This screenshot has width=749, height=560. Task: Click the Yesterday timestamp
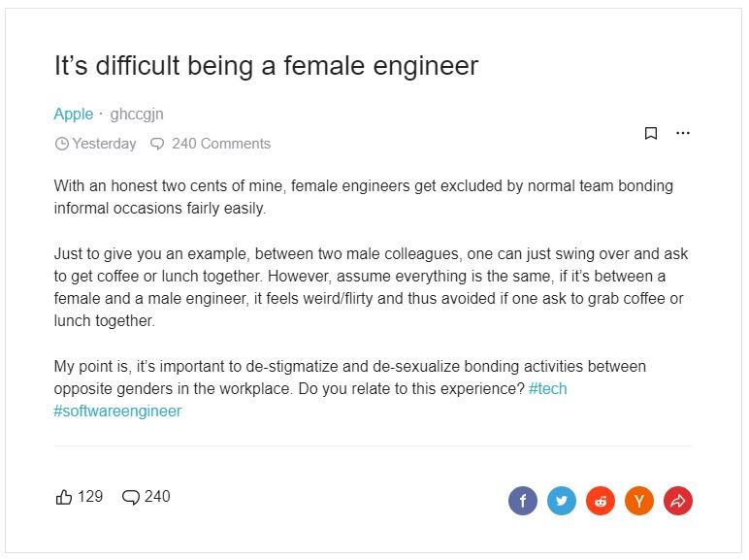(104, 144)
